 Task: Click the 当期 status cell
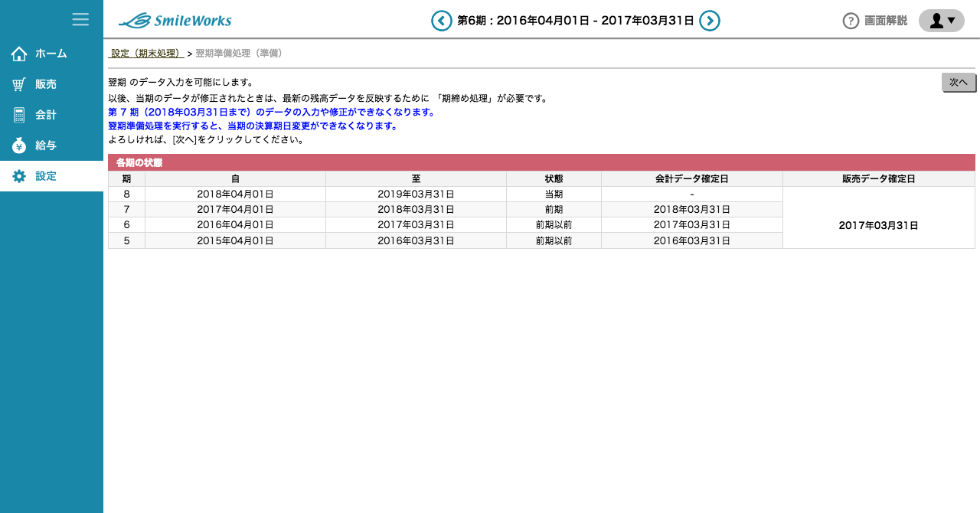click(x=554, y=194)
